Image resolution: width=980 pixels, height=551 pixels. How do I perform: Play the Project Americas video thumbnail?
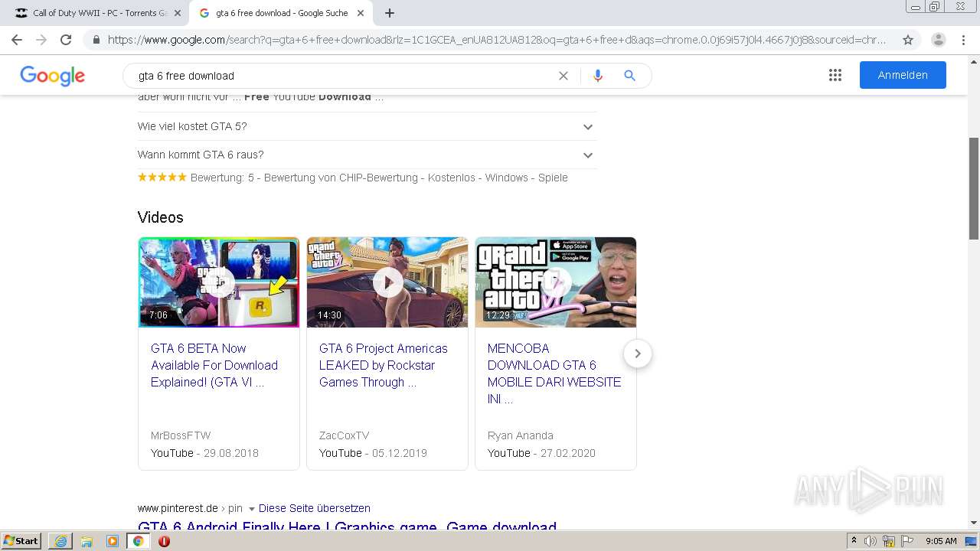coord(387,282)
